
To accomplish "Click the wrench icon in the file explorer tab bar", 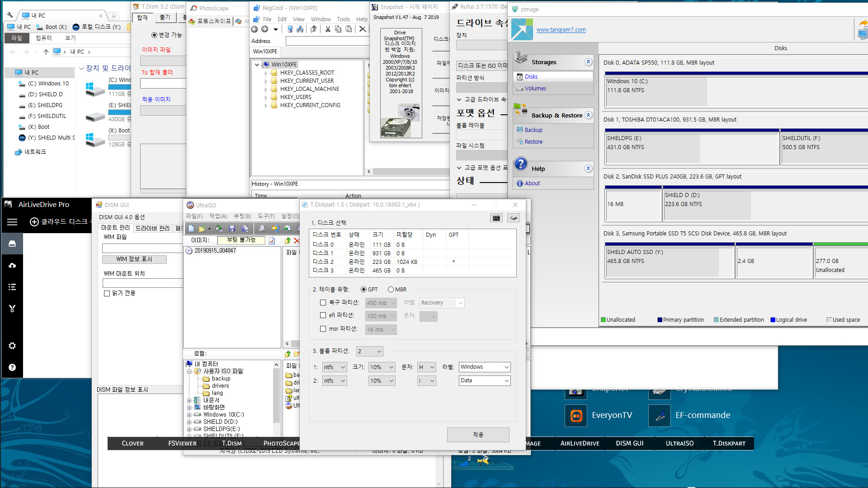I will (10, 15).
